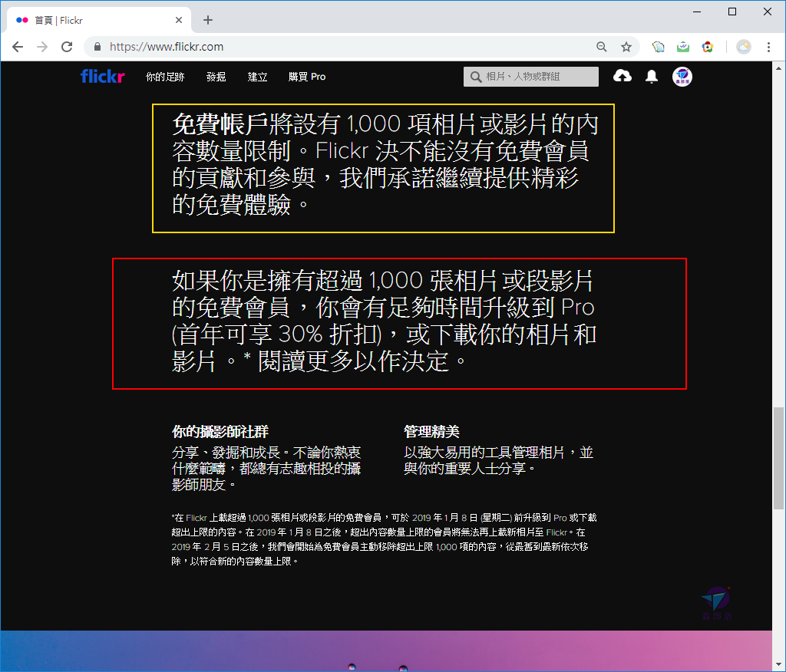Click the page vertical scrollbar thumb
This screenshot has height=672, width=786.
tap(778, 459)
